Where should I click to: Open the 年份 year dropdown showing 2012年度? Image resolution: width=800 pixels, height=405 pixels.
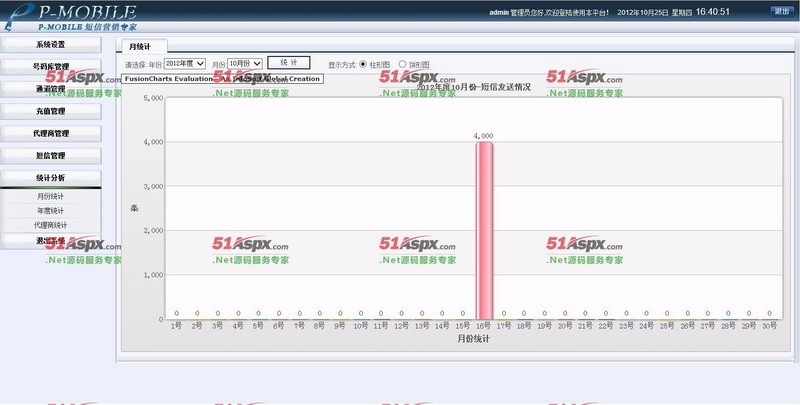point(184,64)
